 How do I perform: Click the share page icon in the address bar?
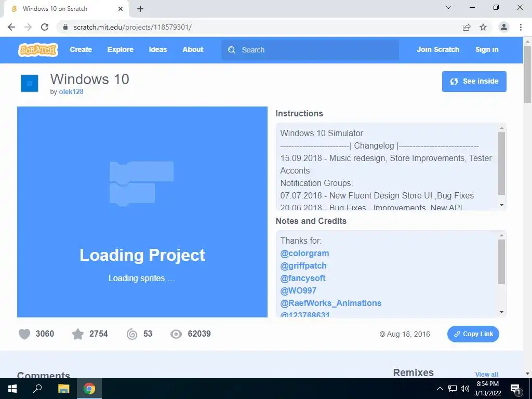[467, 27]
